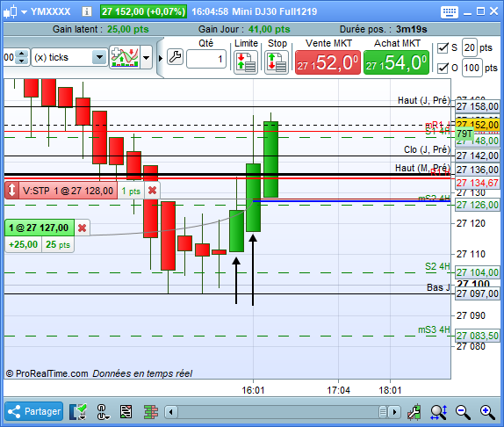This screenshot has height=427, width=504.
Task: Click the 27 083,50 mS3 4H price label
Action: 478,336
